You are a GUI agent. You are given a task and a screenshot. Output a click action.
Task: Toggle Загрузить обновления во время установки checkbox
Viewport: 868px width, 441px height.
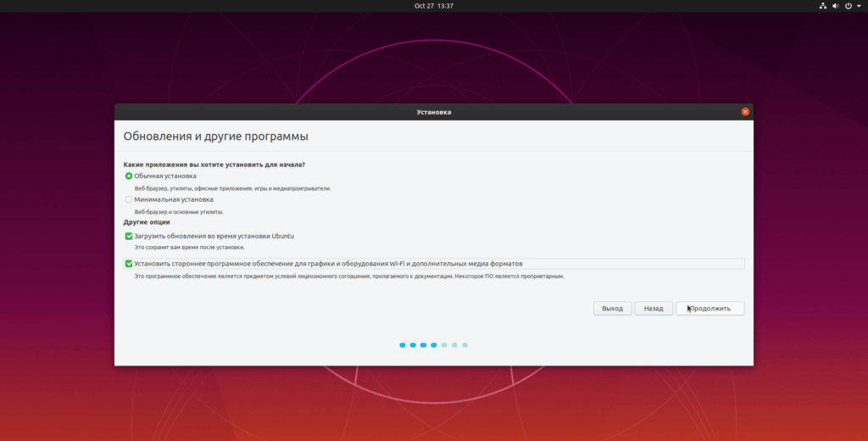tap(129, 236)
